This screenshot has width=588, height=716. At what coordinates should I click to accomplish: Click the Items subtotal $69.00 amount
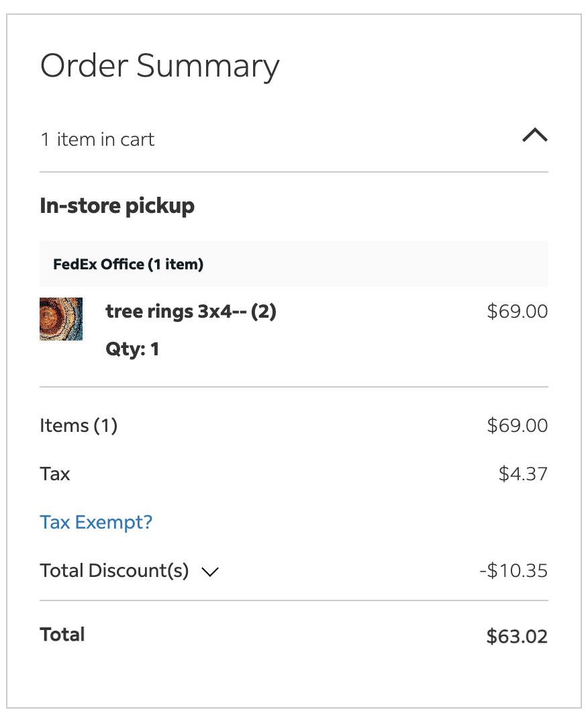click(517, 426)
